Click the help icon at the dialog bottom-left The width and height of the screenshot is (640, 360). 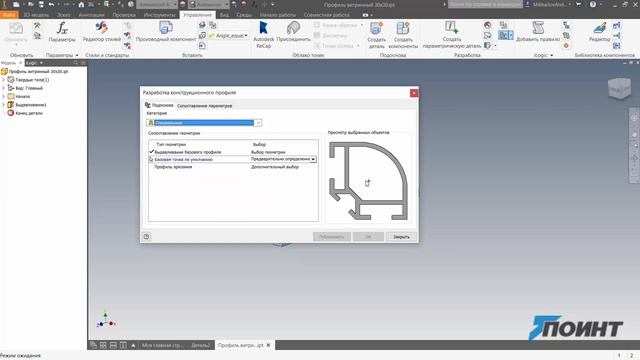(x=147, y=236)
